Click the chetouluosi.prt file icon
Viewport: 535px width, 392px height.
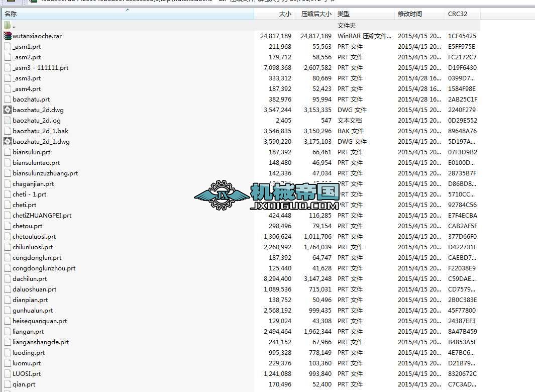(x=8, y=237)
